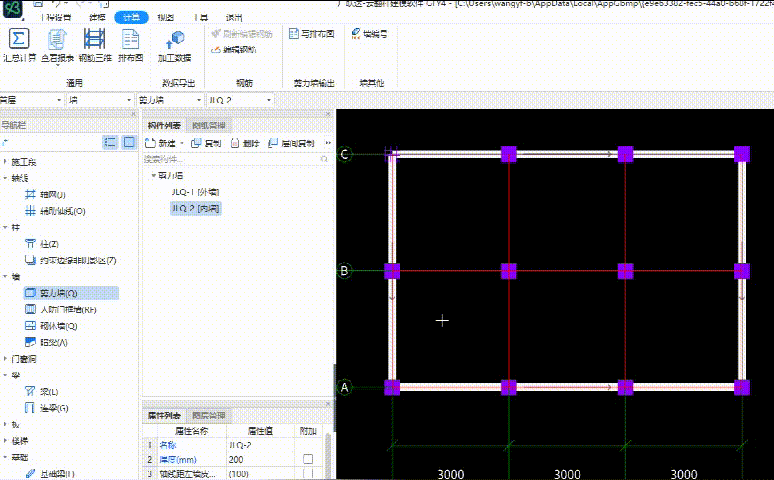Click the 名称 value cell showing JLQ-2

pos(260,445)
